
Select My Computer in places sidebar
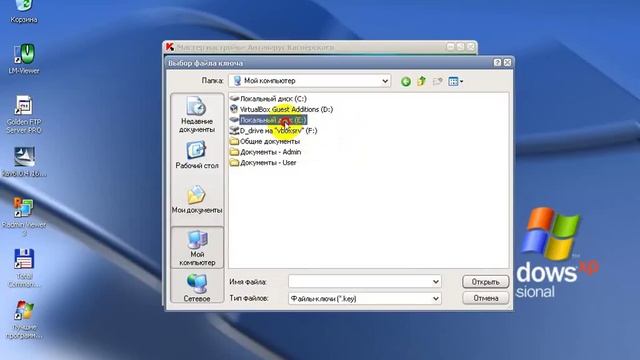[x=197, y=248]
